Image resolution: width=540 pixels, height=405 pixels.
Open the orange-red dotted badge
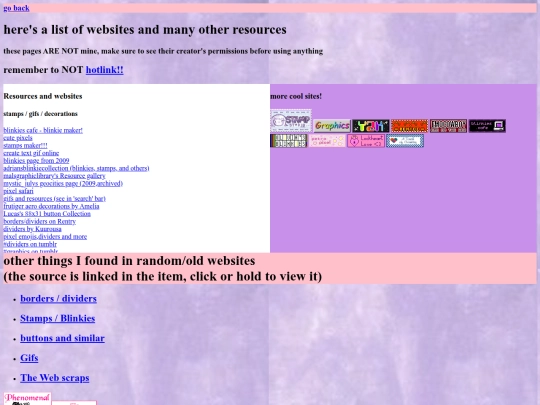pyautogui.click(x=409, y=126)
